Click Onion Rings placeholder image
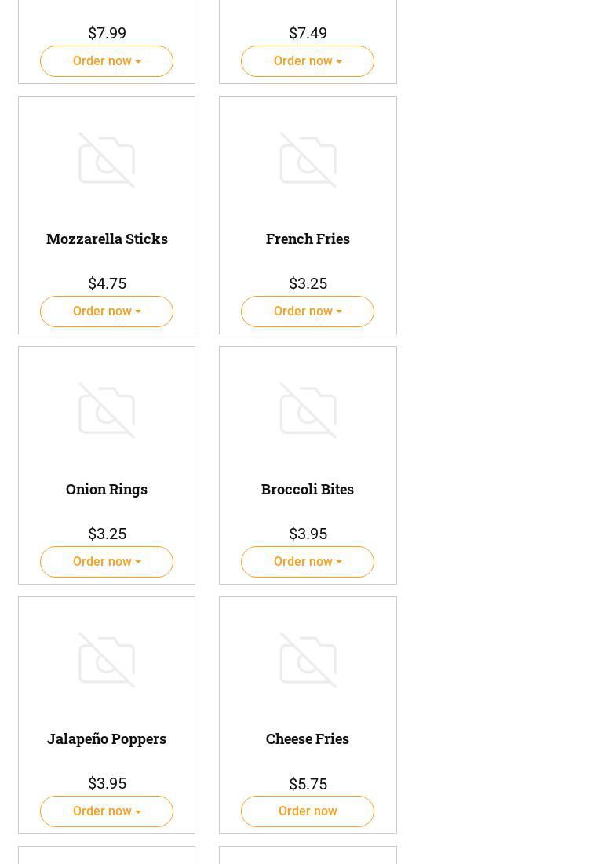This screenshot has width=616, height=864. point(107,410)
